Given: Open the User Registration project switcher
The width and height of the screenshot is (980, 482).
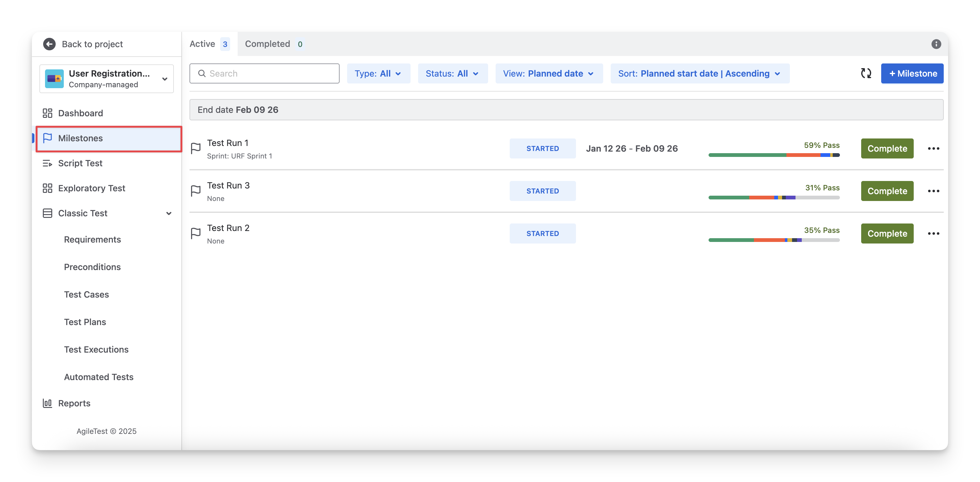Looking at the screenshot, I should [x=107, y=79].
